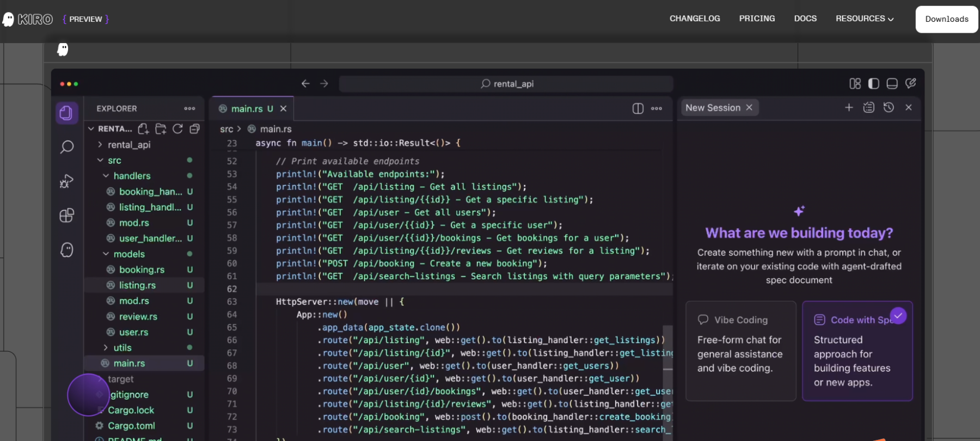Click the rental_api search field

[x=506, y=84]
